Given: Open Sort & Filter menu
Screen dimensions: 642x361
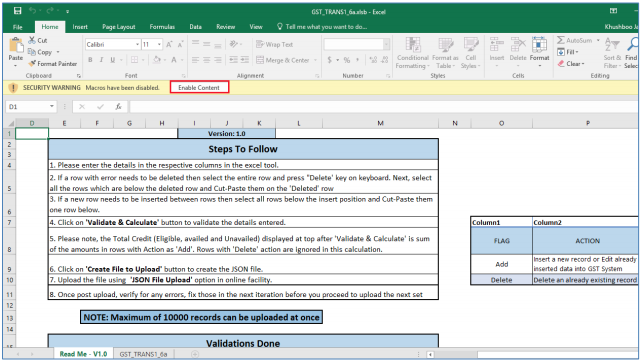Looking at the screenshot, I should [x=612, y=53].
